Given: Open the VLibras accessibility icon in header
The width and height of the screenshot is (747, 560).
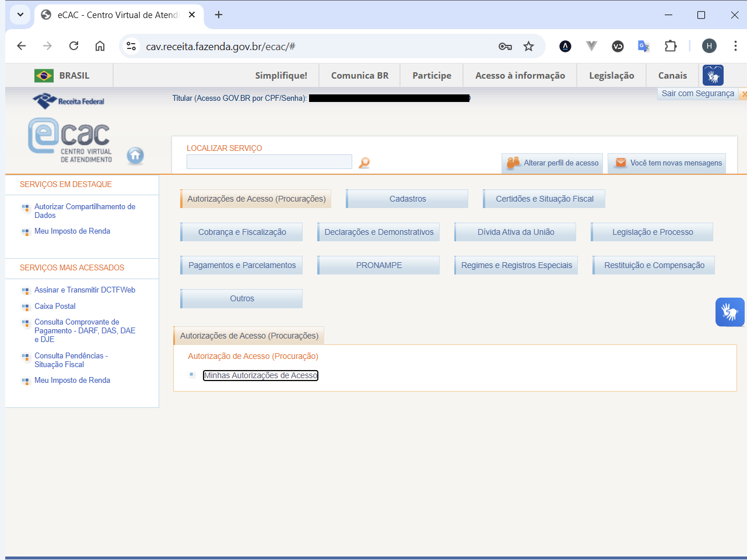Looking at the screenshot, I should pyautogui.click(x=713, y=75).
